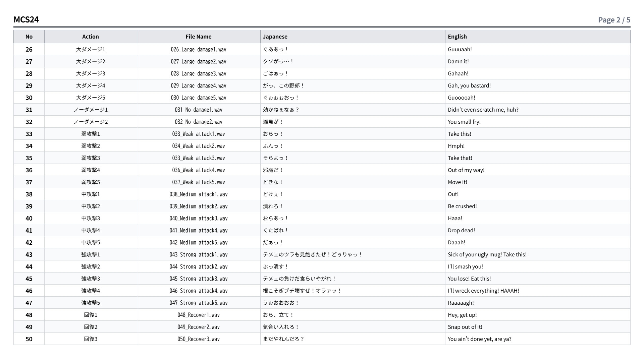Select the Action column header
The height and width of the screenshot is (362, 644).
91,37
